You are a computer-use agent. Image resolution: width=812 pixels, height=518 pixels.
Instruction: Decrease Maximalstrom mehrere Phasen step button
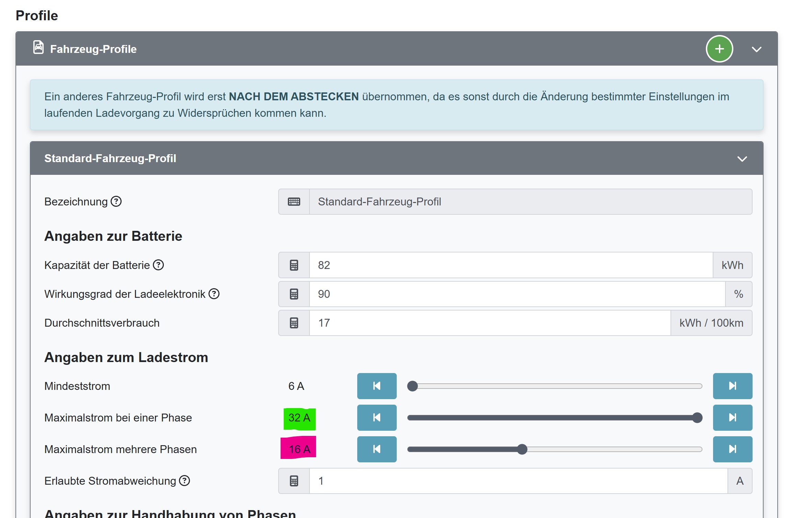click(376, 449)
